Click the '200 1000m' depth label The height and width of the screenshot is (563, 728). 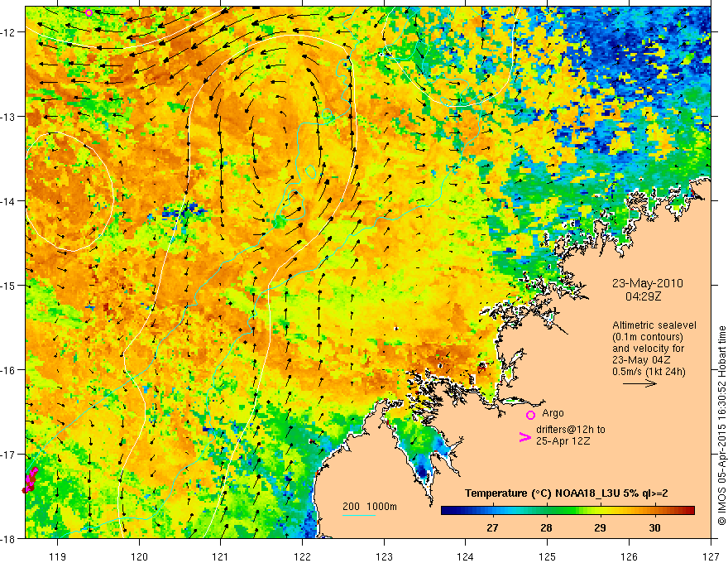370,507
